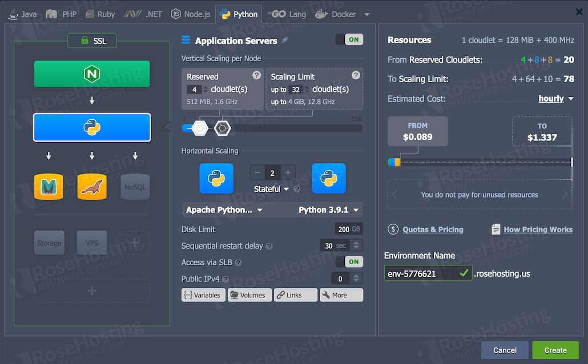The width and height of the screenshot is (588, 364).
Task: Close the environment wizard with X
Action: pos(579,12)
